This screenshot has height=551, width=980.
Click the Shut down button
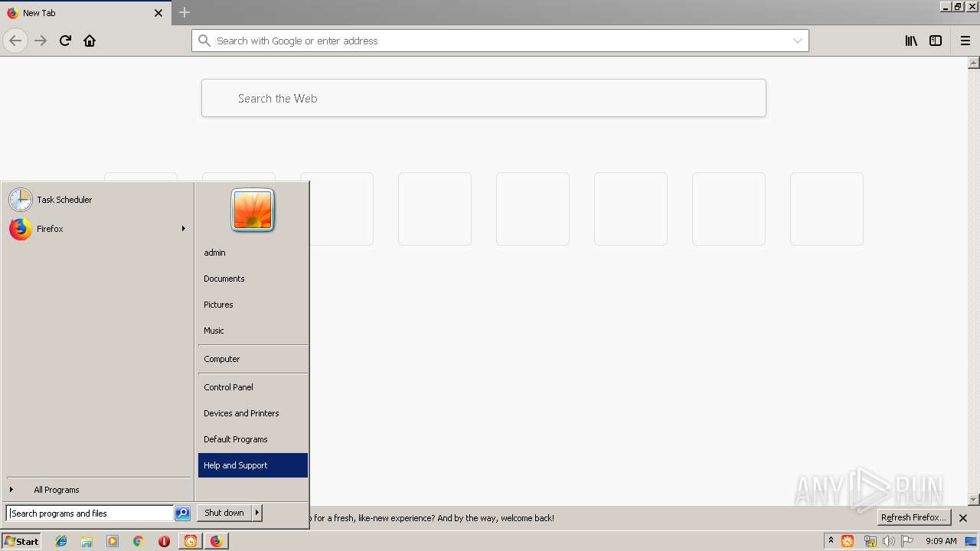(224, 513)
